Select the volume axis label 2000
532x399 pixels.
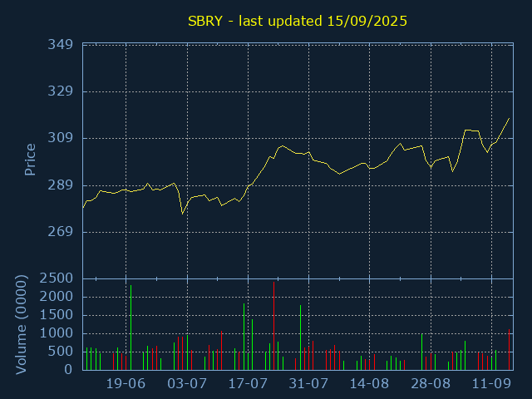57,297
